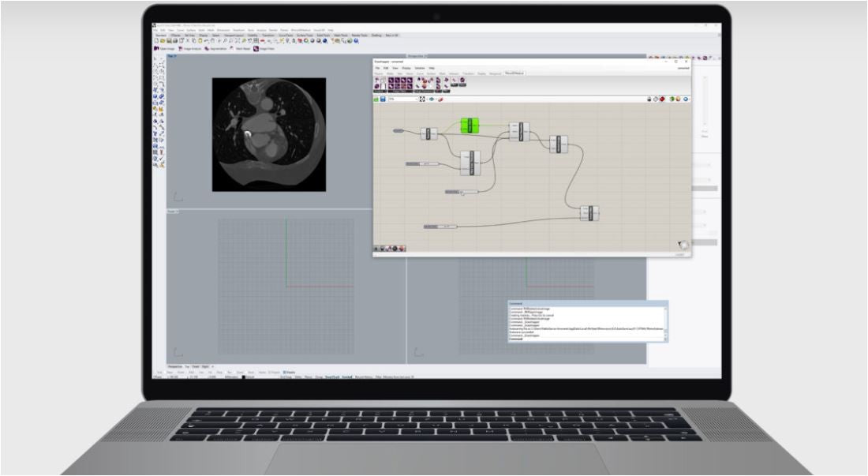
Task: Open the Image Filter tool
Action: [264, 49]
